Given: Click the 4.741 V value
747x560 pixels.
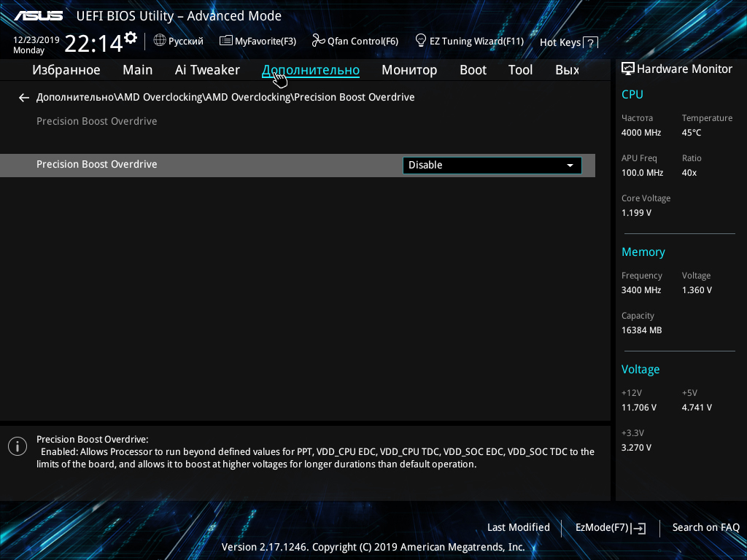Looking at the screenshot, I should point(697,408).
